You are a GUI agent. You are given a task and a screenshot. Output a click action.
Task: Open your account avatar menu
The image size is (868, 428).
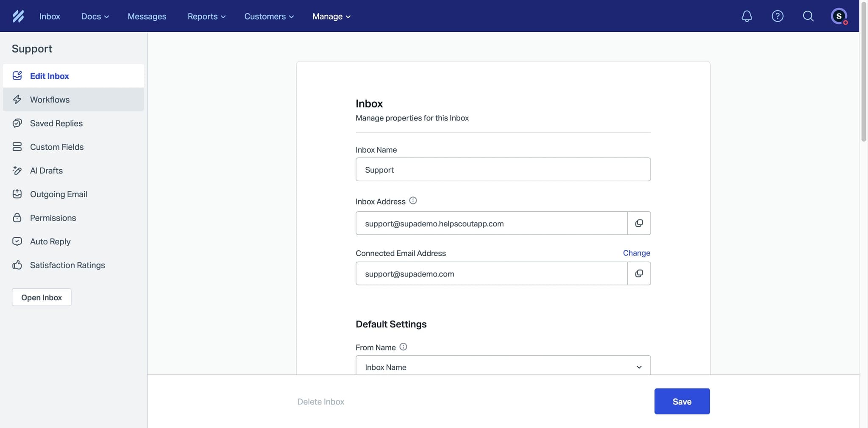point(839,16)
